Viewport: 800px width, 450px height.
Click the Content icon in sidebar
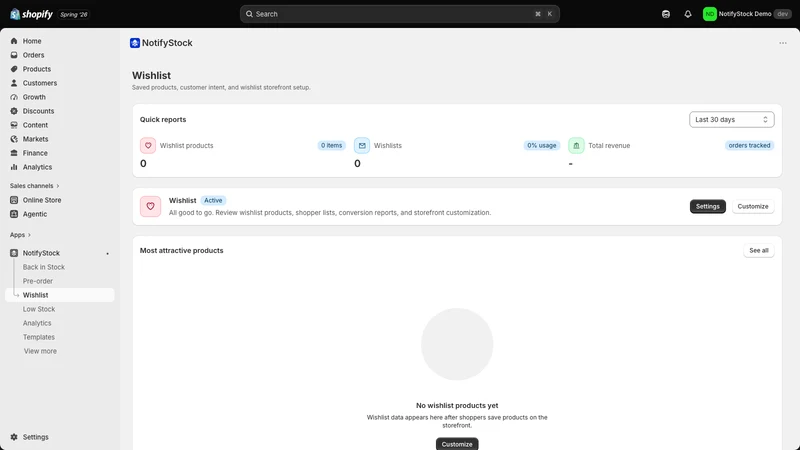pyautogui.click(x=14, y=125)
